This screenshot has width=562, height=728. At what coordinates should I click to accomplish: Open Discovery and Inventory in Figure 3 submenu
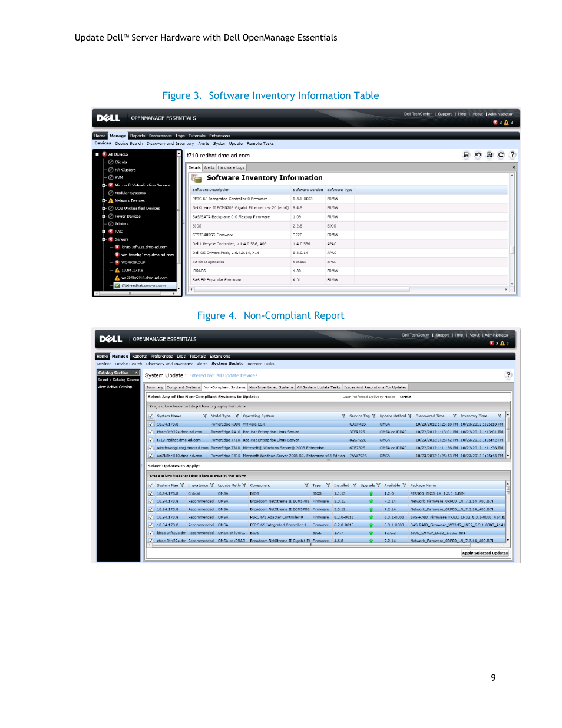coord(170,143)
